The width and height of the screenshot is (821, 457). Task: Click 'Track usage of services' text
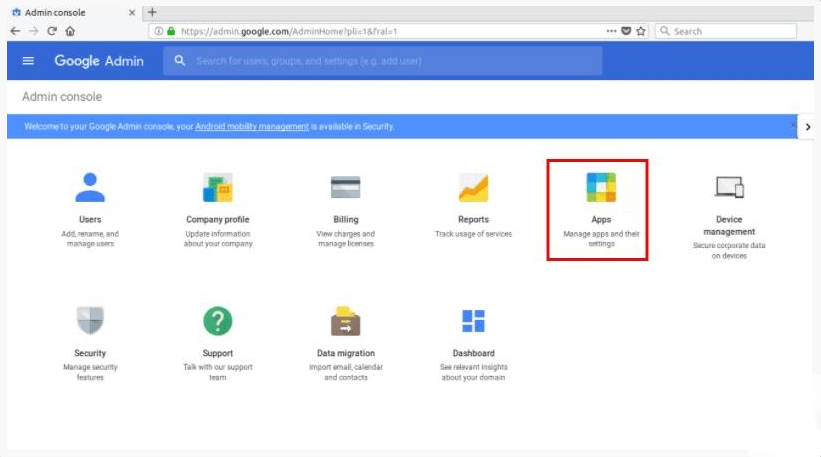pyautogui.click(x=473, y=234)
